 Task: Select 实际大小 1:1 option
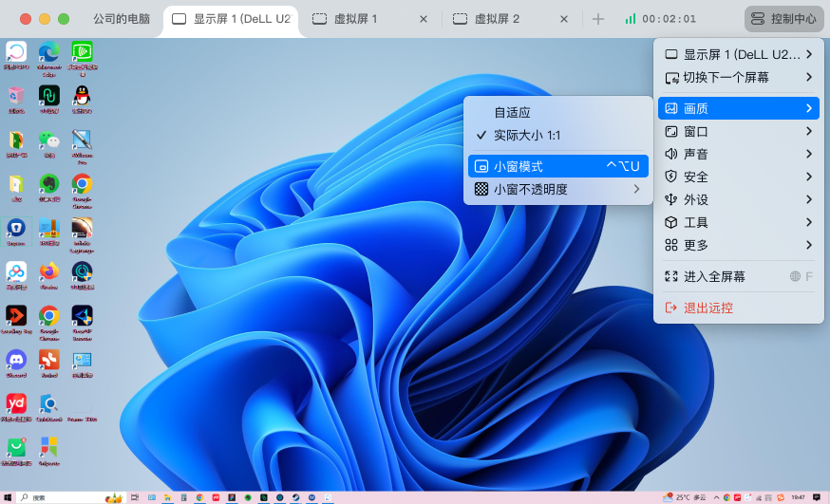(x=527, y=136)
